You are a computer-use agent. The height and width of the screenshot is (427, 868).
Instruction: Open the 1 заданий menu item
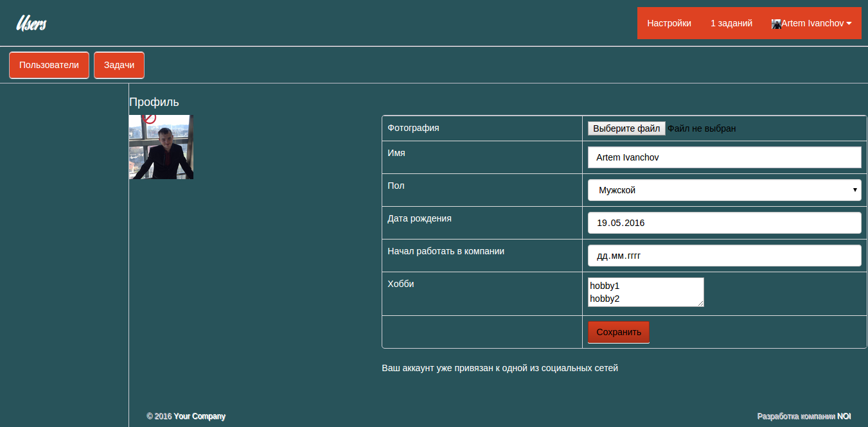click(x=731, y=23)
